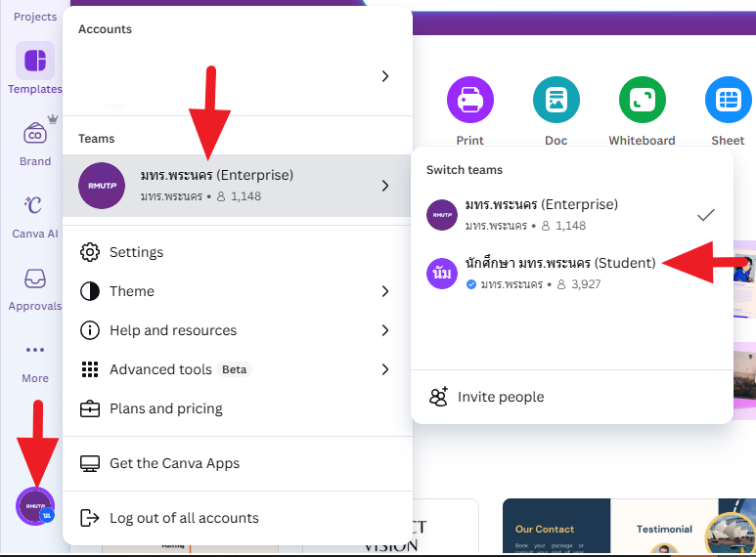756x557 pixels.
Task: Open Settings from the account menu
Action: tap(136, 252)
